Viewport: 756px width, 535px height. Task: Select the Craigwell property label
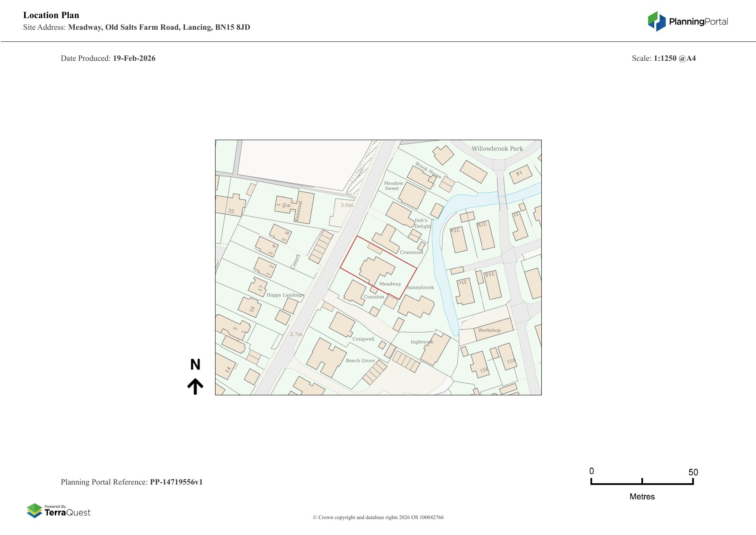pos(363,339)
